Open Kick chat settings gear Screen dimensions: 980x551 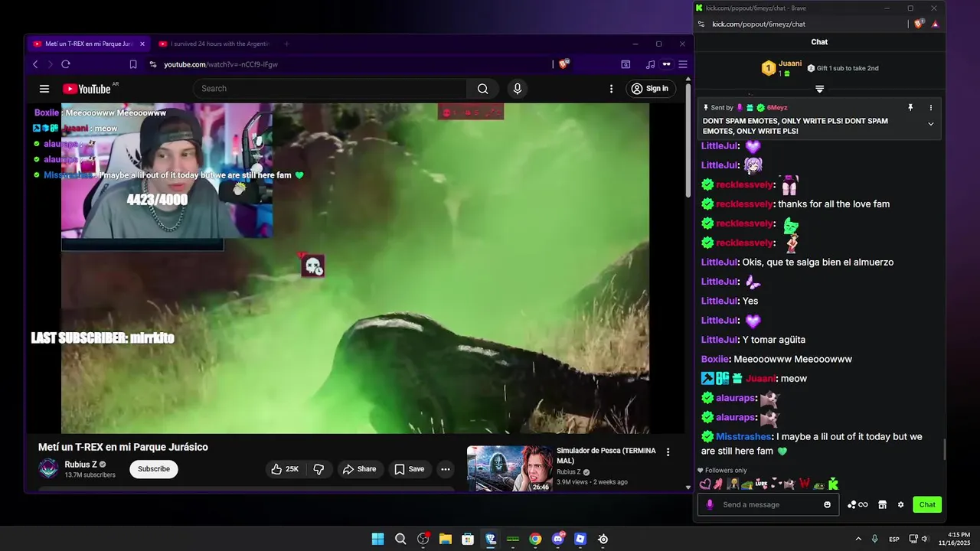900,504
